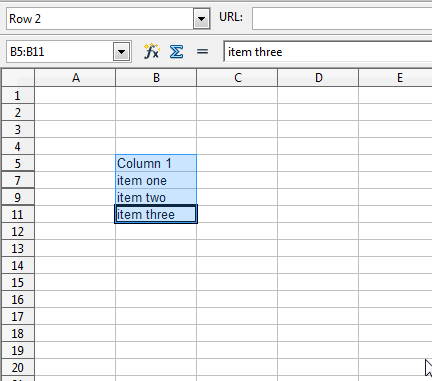Image resolution: width=432 pixels, height=381 pixels.
Task: Select column B header
Action: (x=156, y=78)
